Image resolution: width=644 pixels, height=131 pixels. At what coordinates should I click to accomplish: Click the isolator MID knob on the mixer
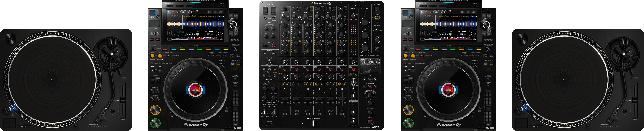365,35
